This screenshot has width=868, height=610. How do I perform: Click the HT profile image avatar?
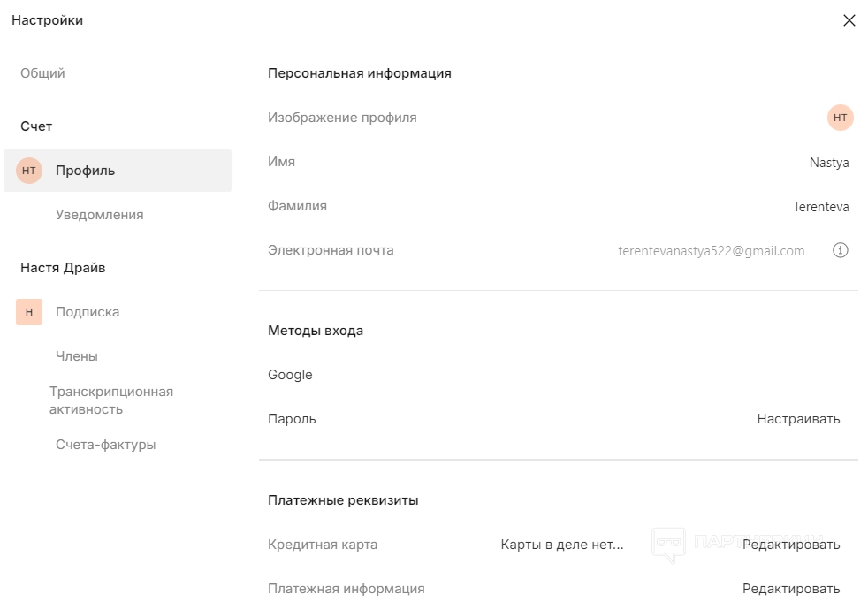pyautogui.click(x=840, y=118)
